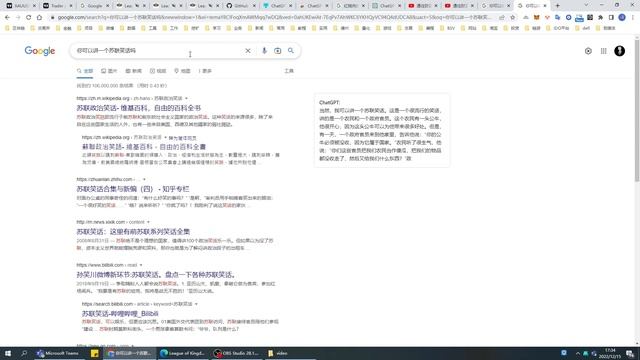Click the Google search input field
Image resolution: width=640 pixels, height=360 pixels.
pyautogui.click(x=159, y=51)
